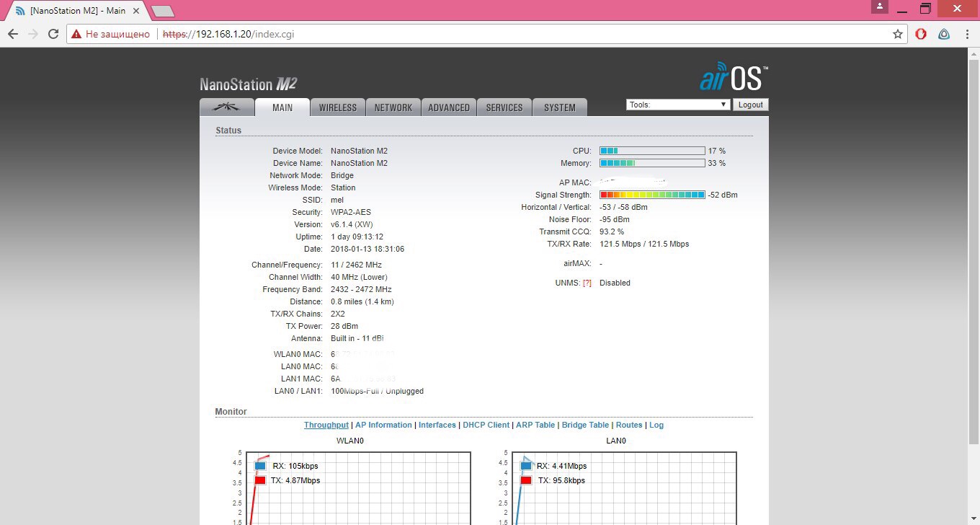Image resolution: width=980 pixels, height=525 pixels.
Task: Click the '28 dBm' TX Power value
Action: tap(344, 326)
